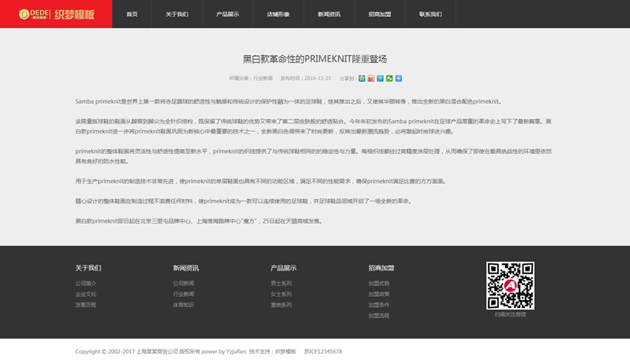Open 体育知识 footer link
This screenshot has width=630, height=364.
[x=184, y=304]
